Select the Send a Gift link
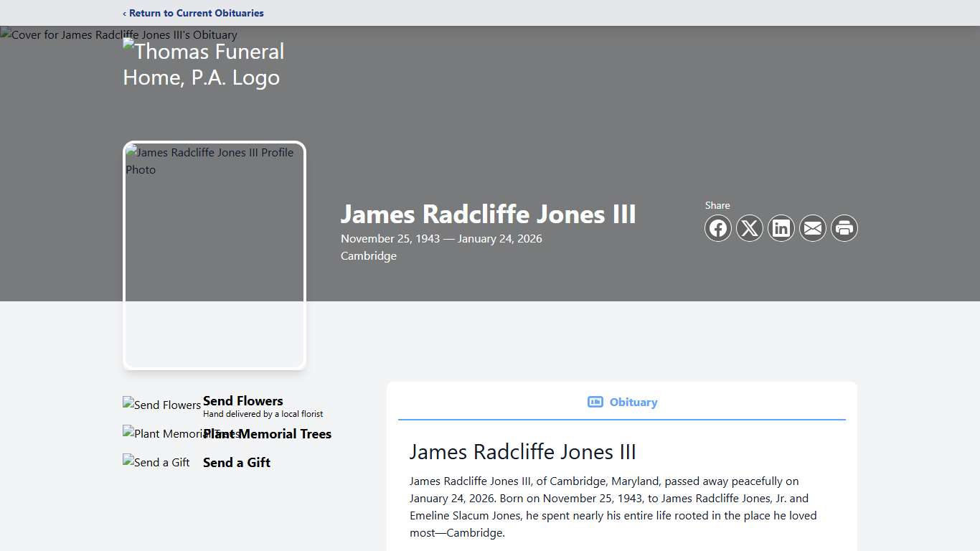This screenshot has width=980, height=551. (x=236, y=462)
